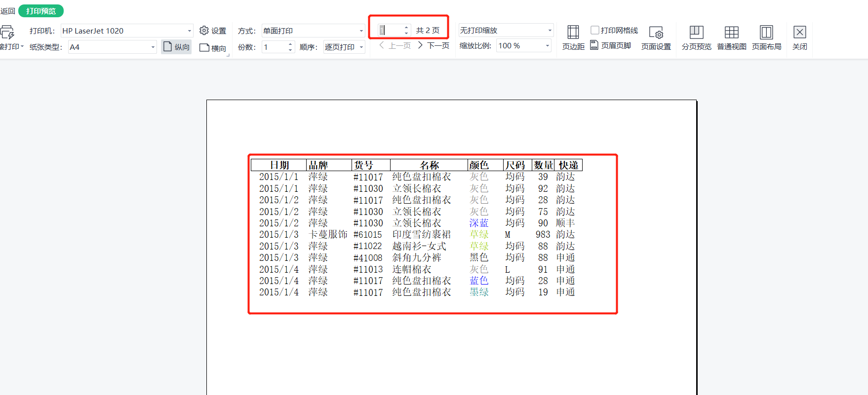Click quantity cell 983
Viewport: 868px width, 395px height.
coord(543,234)
